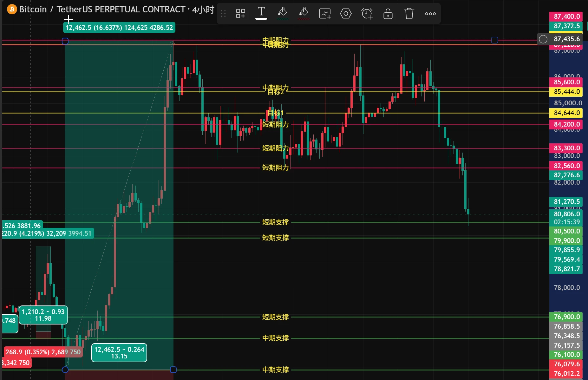Click the yellow 84,644.0 price axis label
The height and width of the screenshot is (380, 588).
tap(566, 113)
